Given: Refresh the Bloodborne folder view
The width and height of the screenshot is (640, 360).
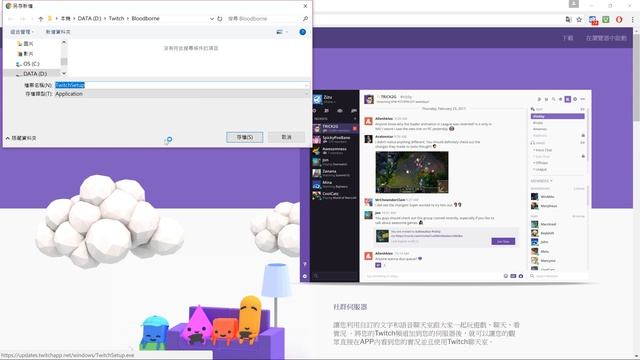Looking at the screenshot, I should click(220, 19).
